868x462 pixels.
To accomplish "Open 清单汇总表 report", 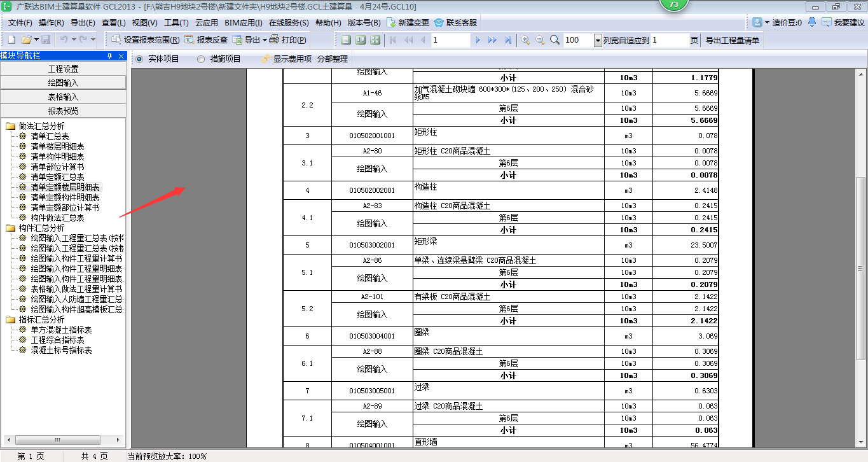I will [x=50, y=136].
